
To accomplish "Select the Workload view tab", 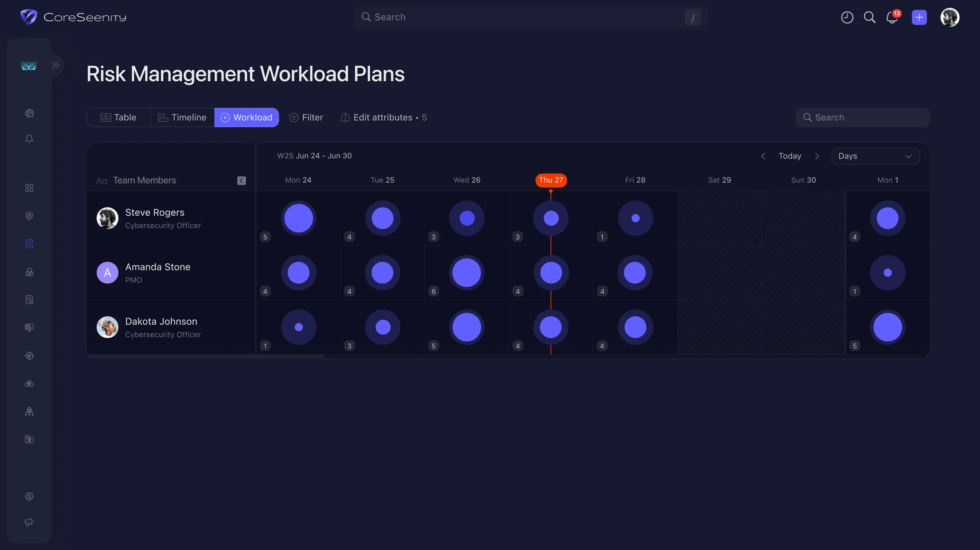I will (247, 118).
